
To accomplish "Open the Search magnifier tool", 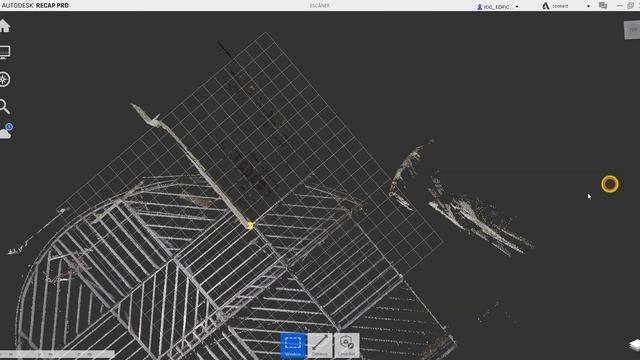I will [x=4, y=107].
